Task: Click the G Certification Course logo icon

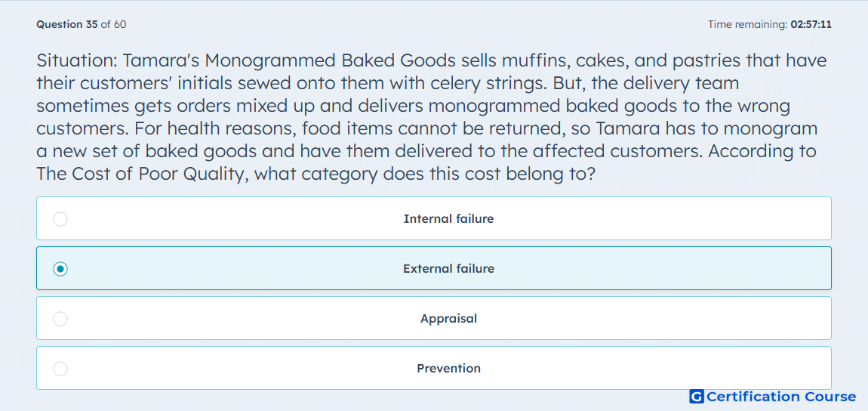Action: [x=697, y=397]
